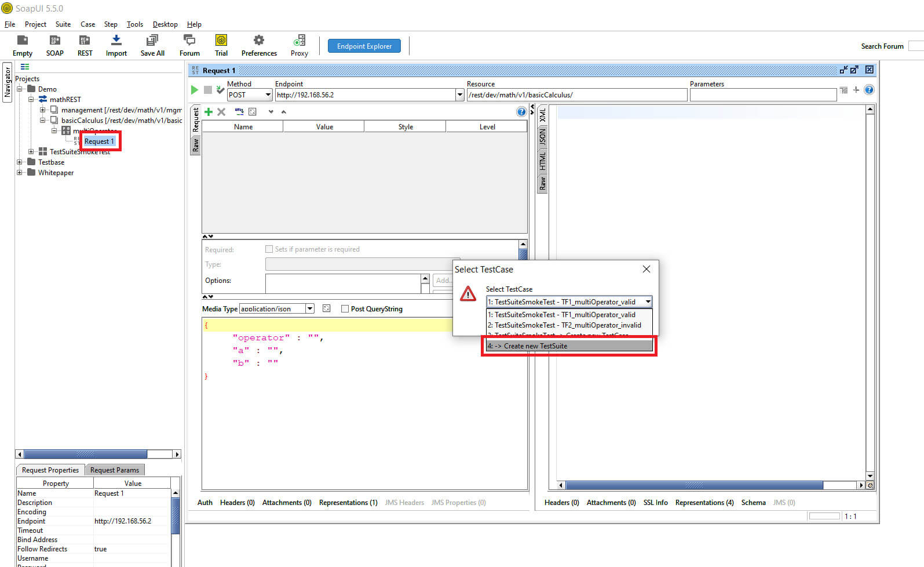Open request Representations (1) section
This screenshot has width=924, height=567.
(348, 503)
